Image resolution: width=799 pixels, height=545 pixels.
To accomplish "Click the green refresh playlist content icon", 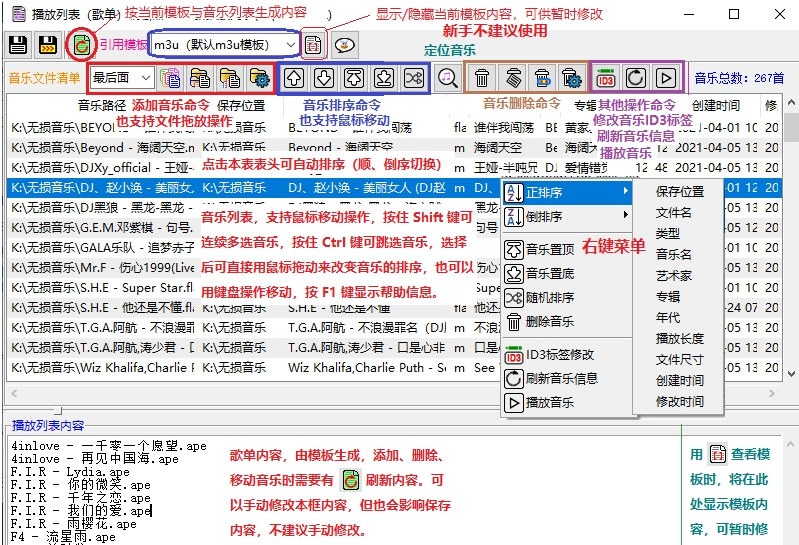I will point(80,45).
